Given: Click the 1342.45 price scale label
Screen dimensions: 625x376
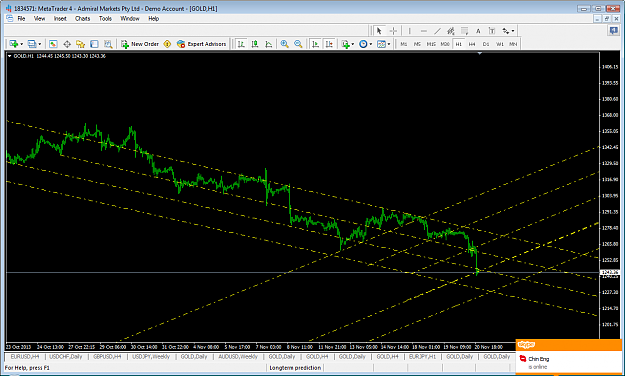Looking at the screenshot, I should 610,147.
